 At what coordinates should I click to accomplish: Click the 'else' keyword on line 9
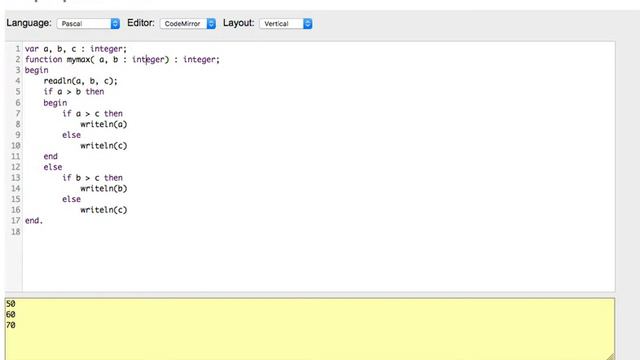[x=71, y=135]
